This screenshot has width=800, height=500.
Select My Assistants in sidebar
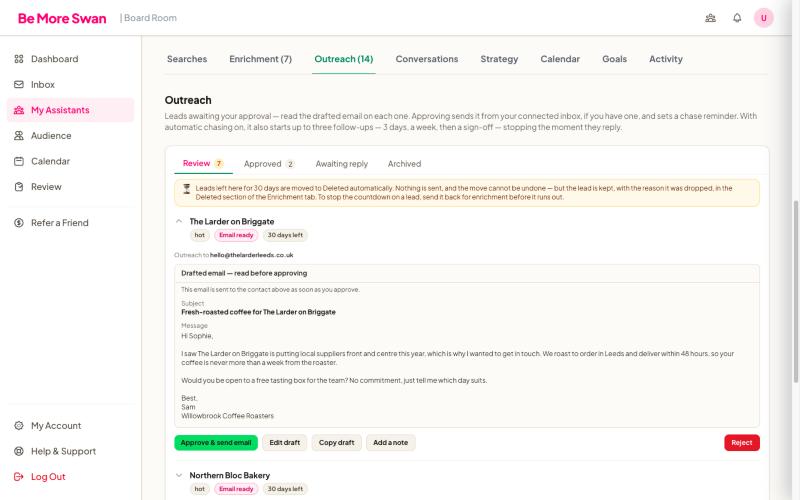click(70, 110)
